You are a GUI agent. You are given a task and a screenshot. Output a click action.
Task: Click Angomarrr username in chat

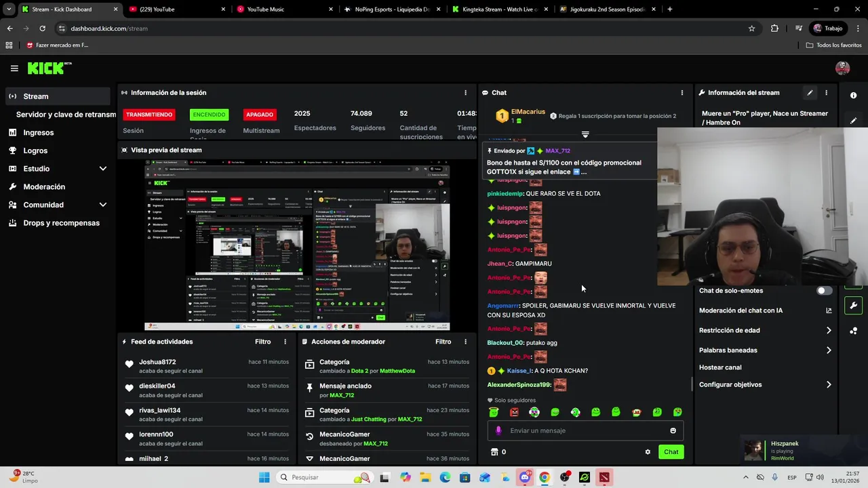503,306
